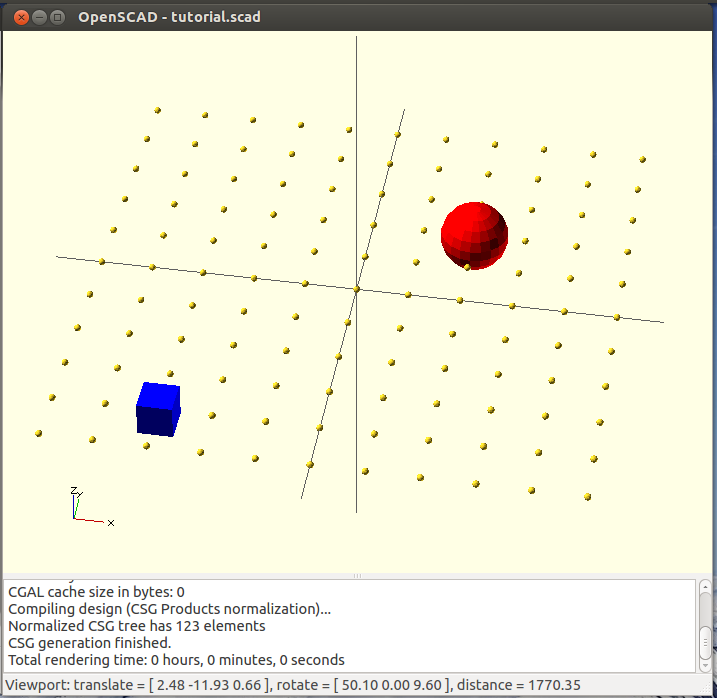Click console scrollbar up arrow
This screenshot has height=698, width=717.
click(705, 586)
